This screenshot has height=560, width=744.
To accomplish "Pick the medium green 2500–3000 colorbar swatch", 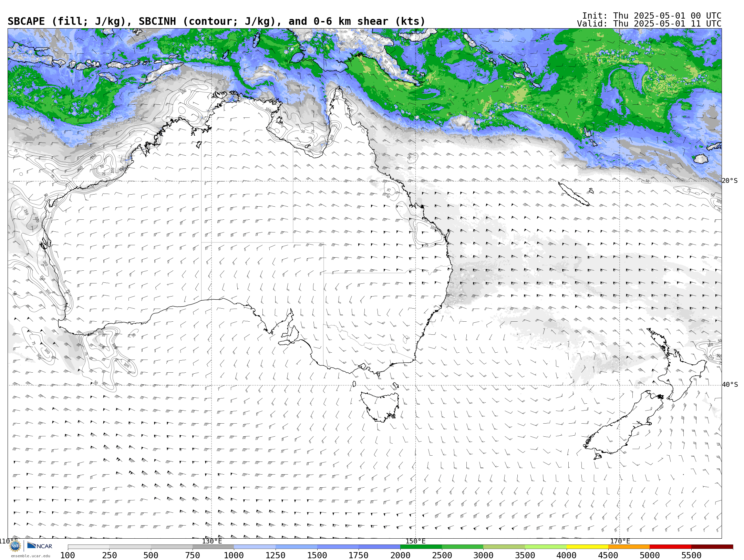I will point(463,547).
